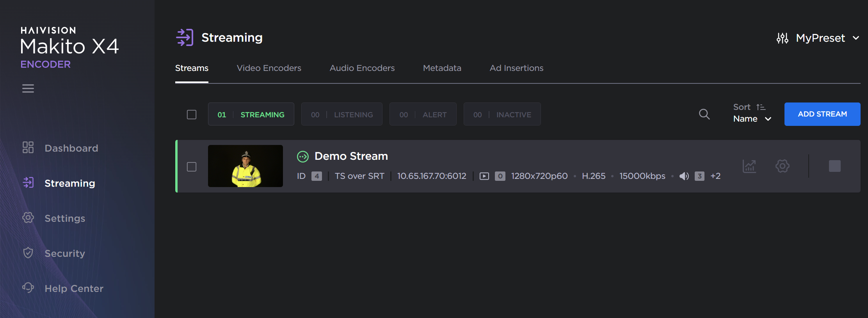The height and width of the screenshot is (318, 868).
Task: Filter by 00 LISTENING status
Action: coord(342,114)
